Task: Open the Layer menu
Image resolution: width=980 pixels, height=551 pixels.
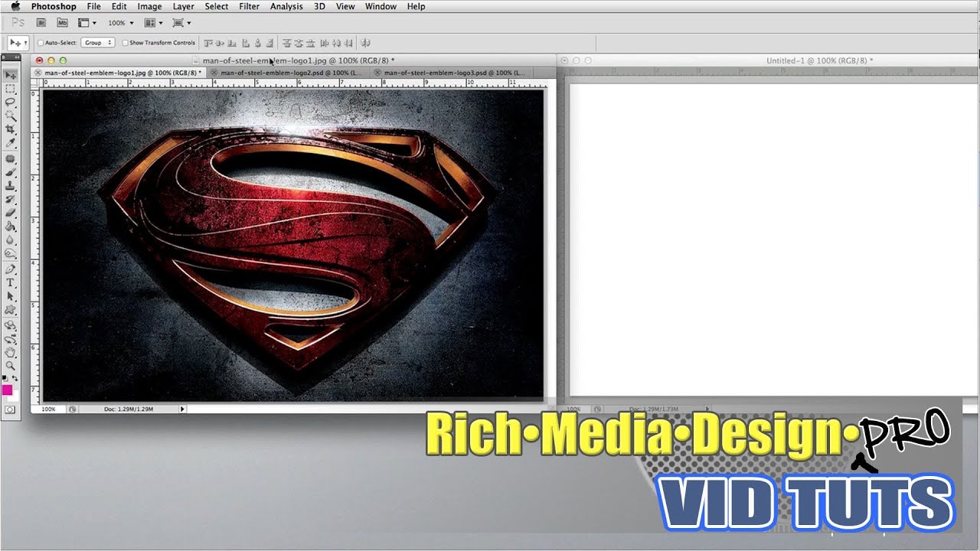Action: pyautogui.click(x=183, y=6)
